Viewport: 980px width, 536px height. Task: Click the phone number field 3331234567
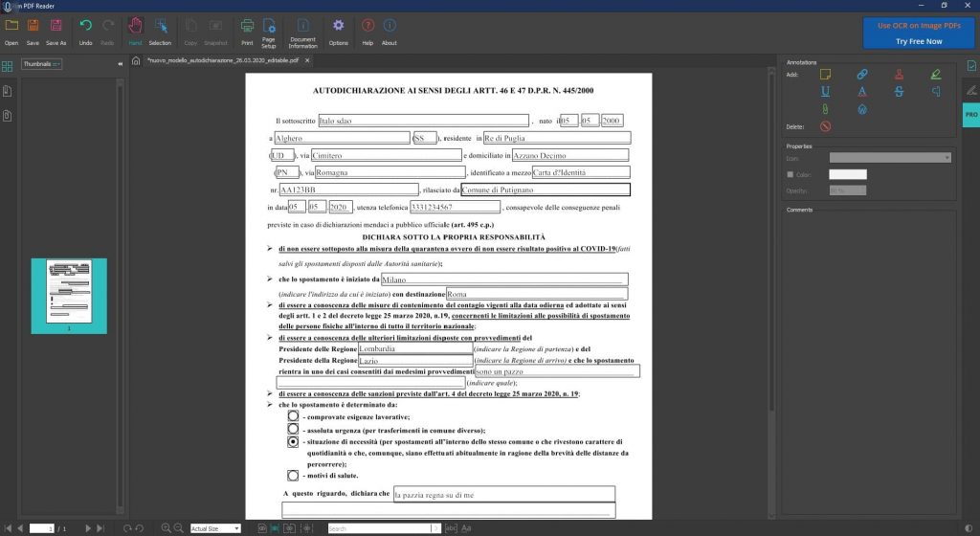tap(455, 206)
